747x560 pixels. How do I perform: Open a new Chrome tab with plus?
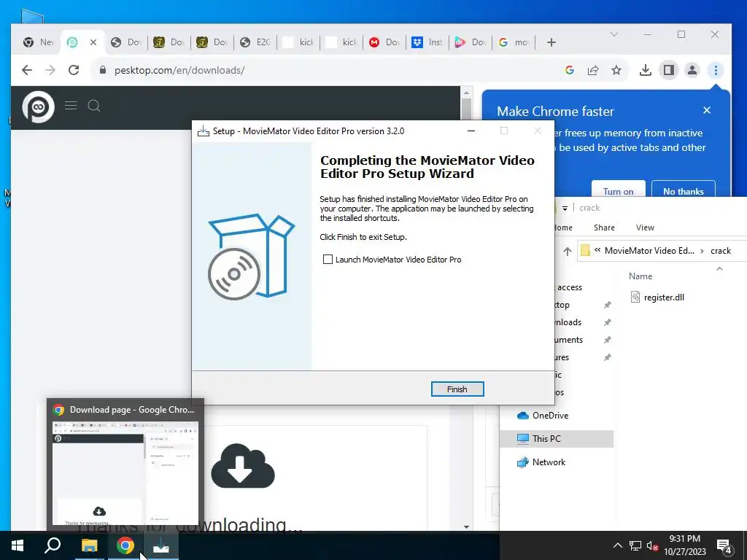[551, 42]
